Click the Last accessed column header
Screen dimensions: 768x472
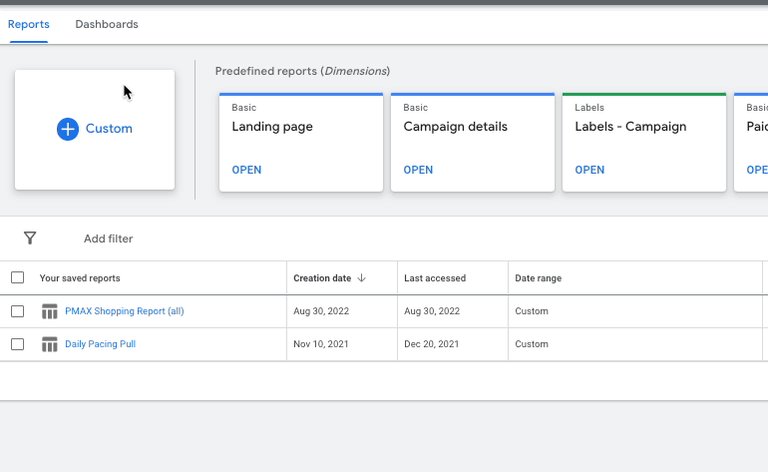(435, 278)
